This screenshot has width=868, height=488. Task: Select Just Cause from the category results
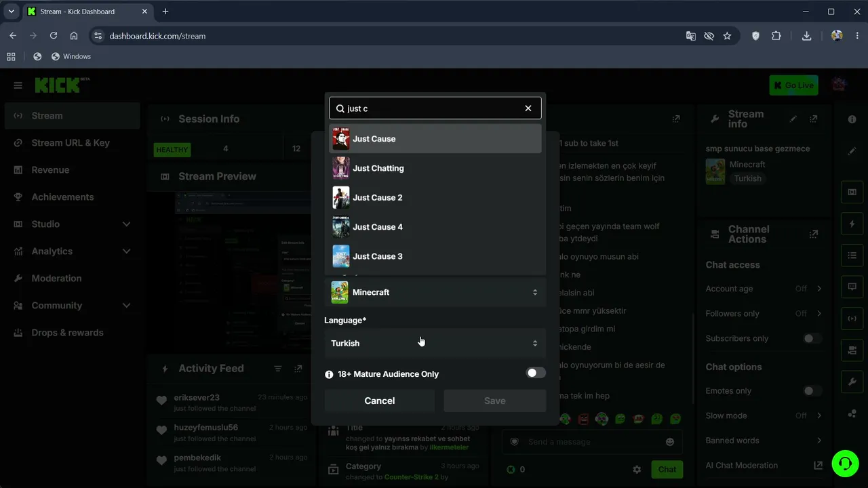click(x=435, y=138)
